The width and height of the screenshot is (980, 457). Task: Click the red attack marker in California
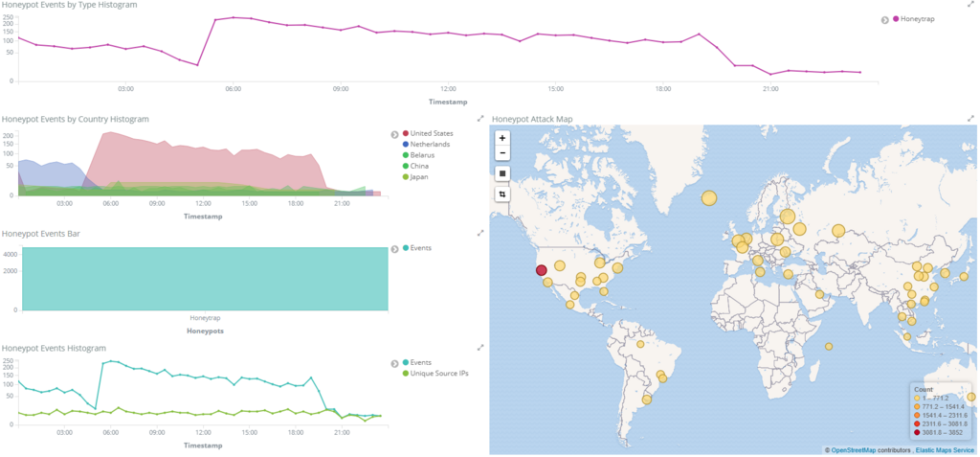pos(542,270)
